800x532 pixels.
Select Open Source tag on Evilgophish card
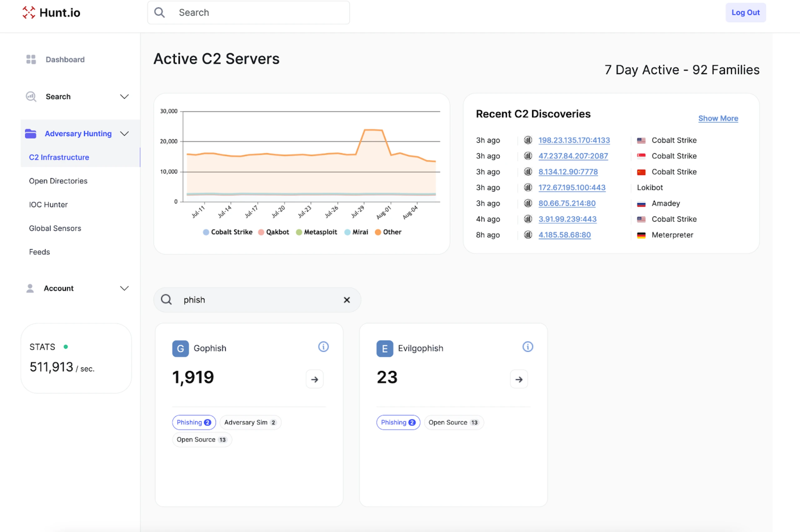[454, 422]
